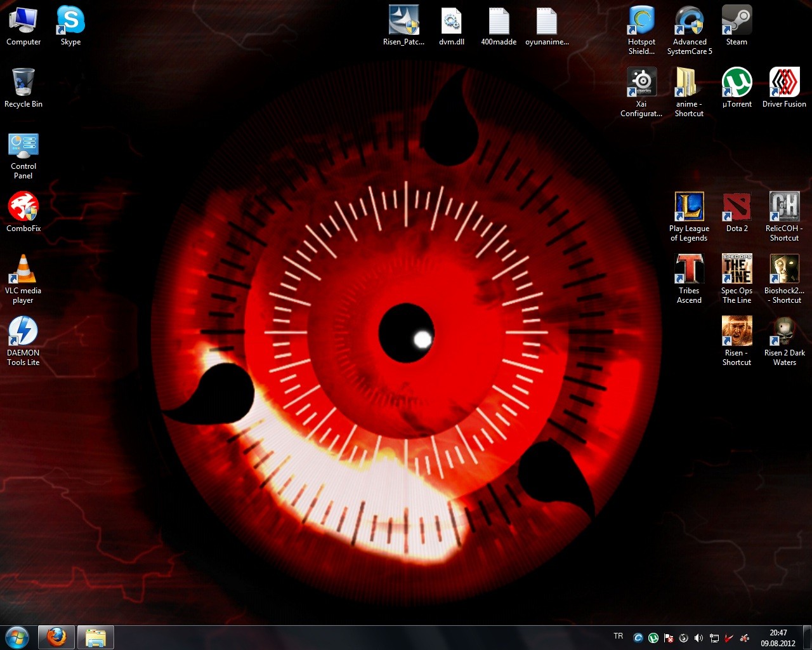Click the TR language indicator
812x650 pixels.
619,636
